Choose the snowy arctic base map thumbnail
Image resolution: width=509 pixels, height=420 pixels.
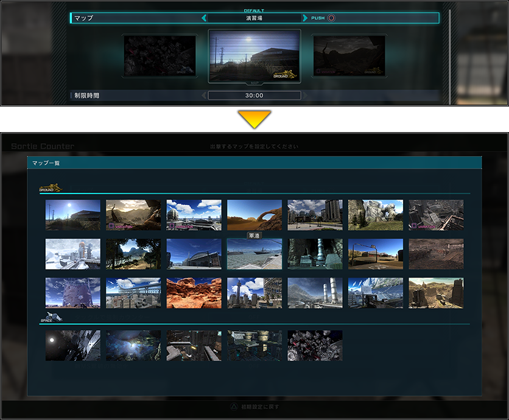(73, 254)
